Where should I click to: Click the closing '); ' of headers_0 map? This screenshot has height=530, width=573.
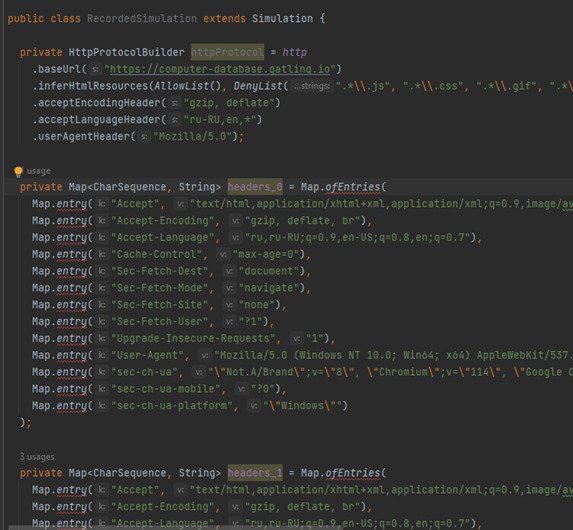click(x=26, y=422)
